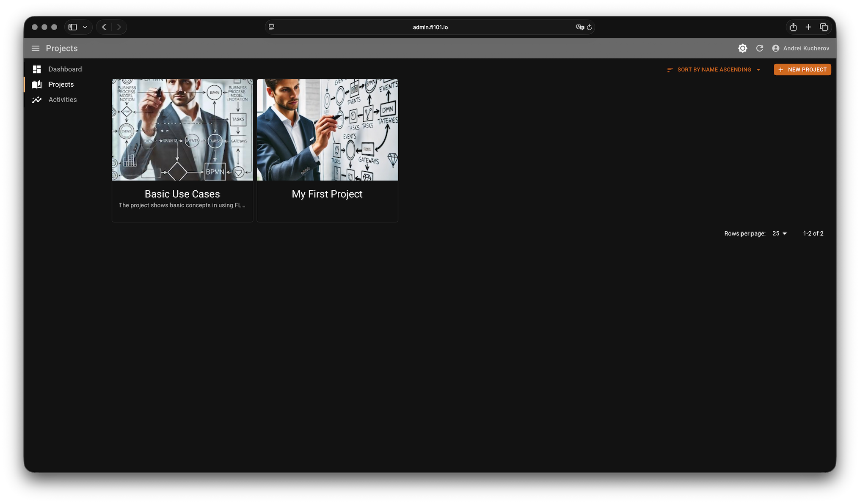Viewport: 860px width, 504px height.
Task: Click the browser share icon
Action: (793, 27)
